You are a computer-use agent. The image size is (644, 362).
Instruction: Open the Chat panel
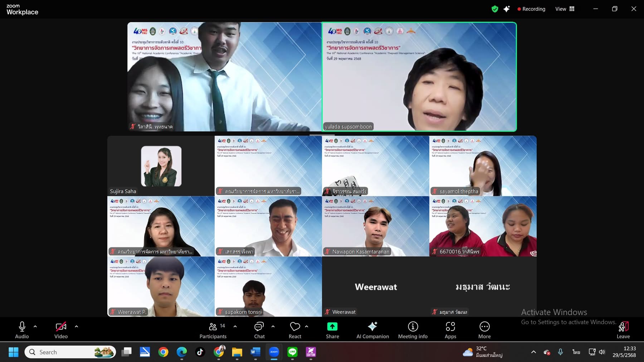pos(259,330)
